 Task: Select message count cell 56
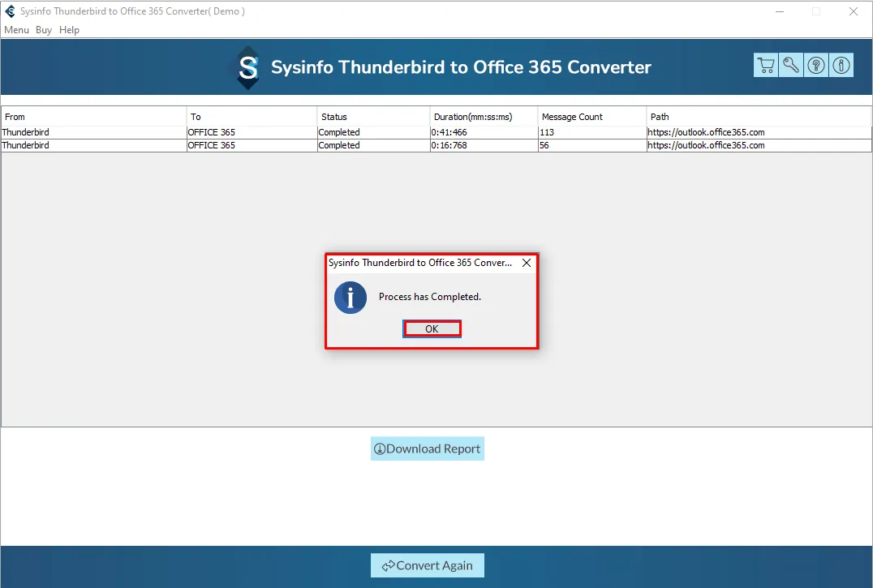tap(592, 145)
